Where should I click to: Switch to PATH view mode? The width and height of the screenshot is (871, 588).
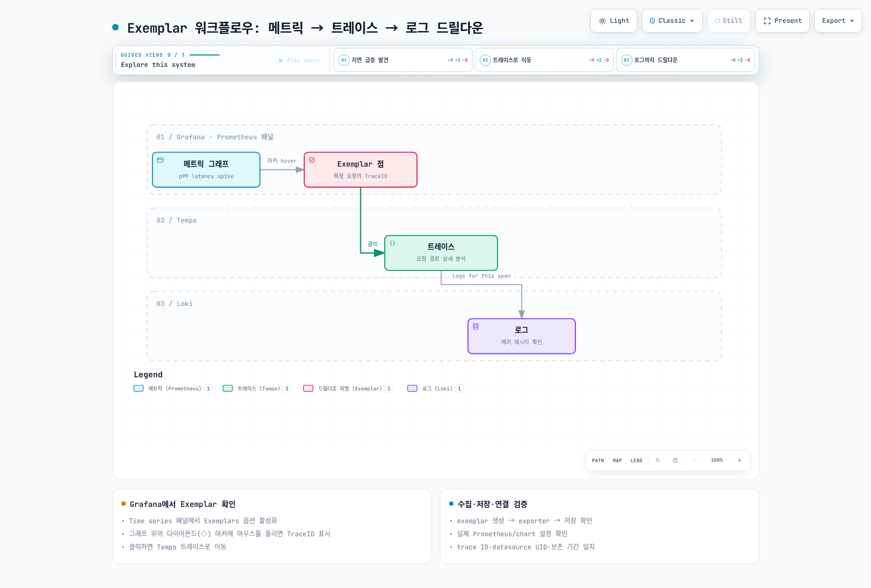click(598, 461)
